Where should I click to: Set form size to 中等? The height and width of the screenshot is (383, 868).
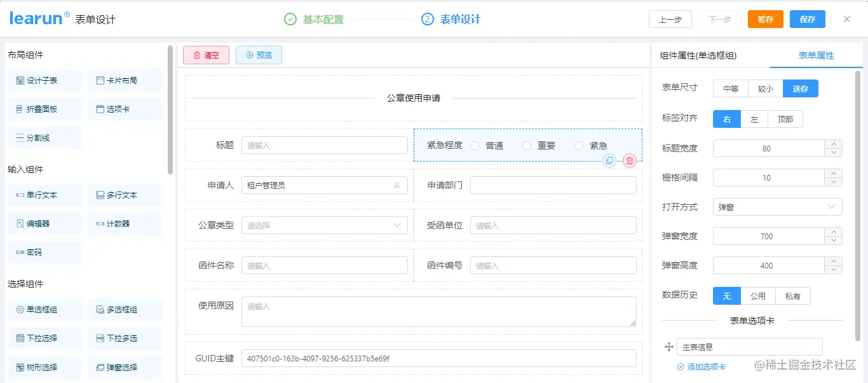pyautogui.click(x=731, y=88)
